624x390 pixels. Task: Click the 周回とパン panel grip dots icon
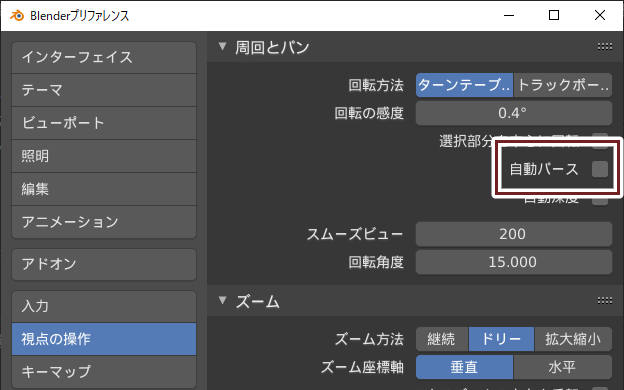coord(604,47)
